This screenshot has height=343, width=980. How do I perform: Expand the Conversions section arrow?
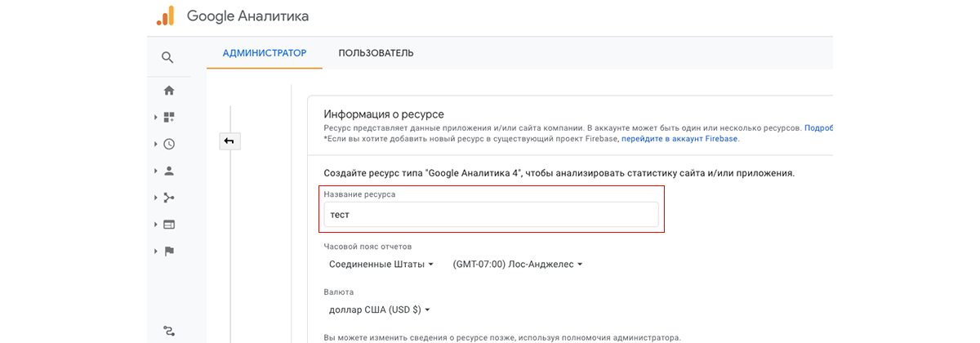[155, 252]
